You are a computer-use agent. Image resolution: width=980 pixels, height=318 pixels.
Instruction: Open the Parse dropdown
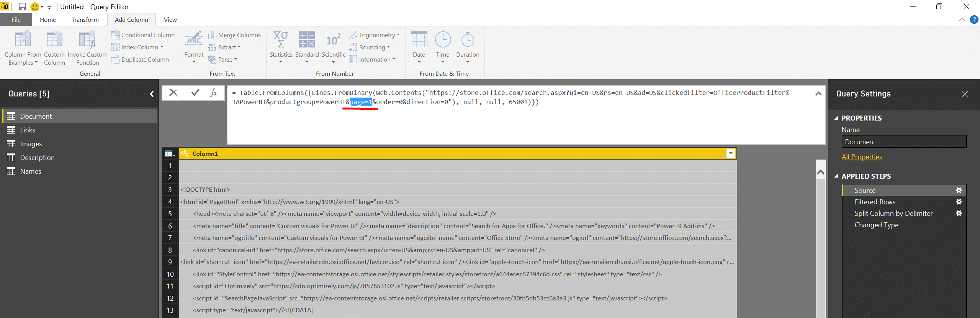coord(223,59)
